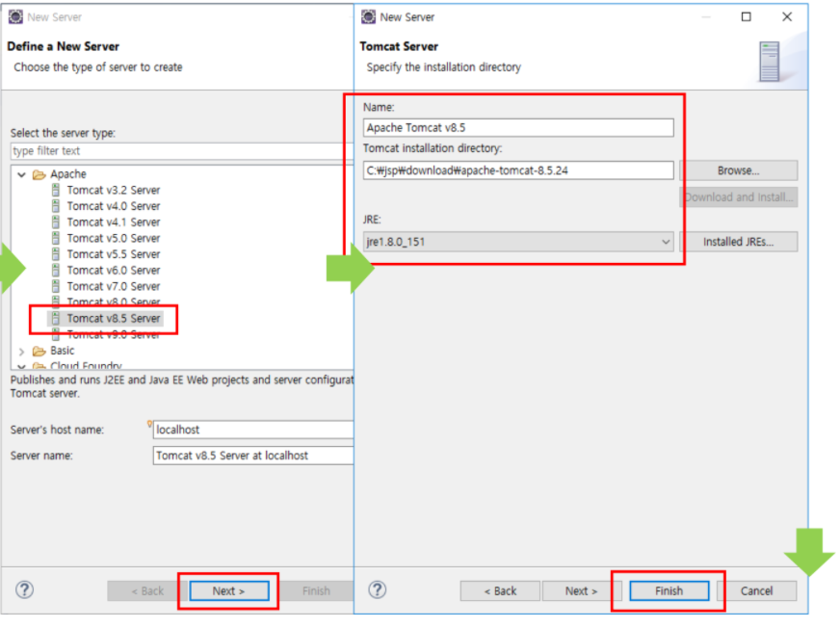Click the type filter text box
840x628 pixels.
pyautogui.click(x=182, y=151)
